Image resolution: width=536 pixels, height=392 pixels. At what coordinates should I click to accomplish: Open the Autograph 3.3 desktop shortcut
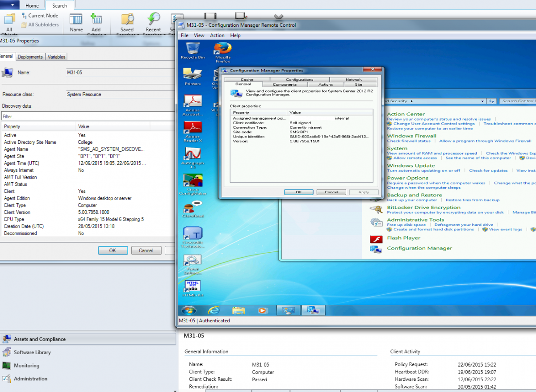point(193,158)
